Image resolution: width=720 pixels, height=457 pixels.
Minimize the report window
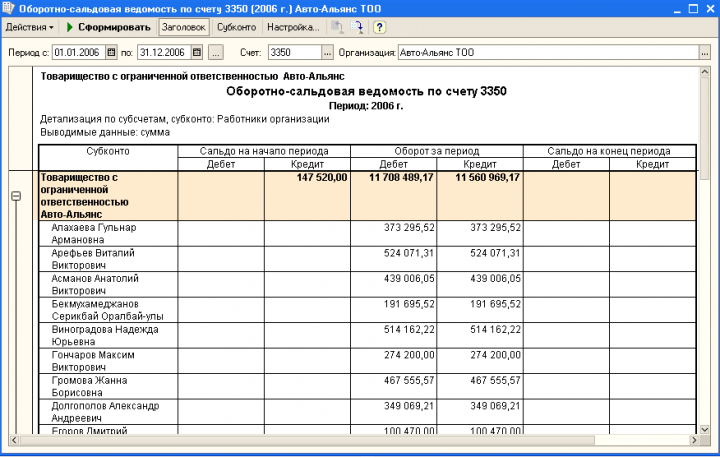point(677,9)
